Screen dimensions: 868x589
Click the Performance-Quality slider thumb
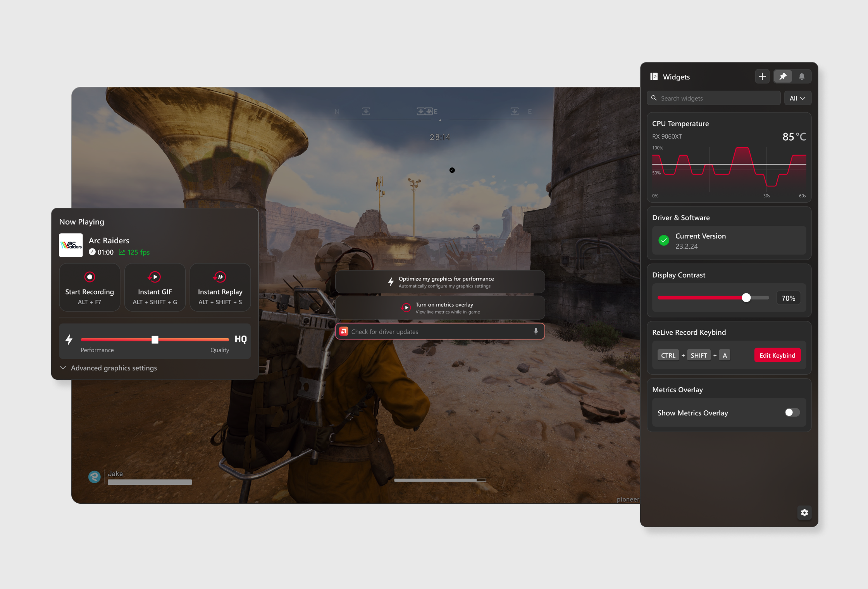tap(155, 339)
